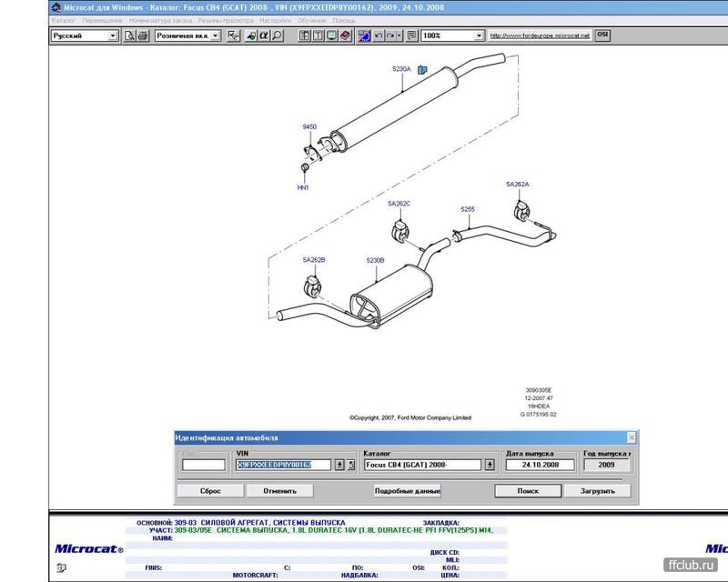Open the 100% zoom level dropdown
This screenshot has width=728, height=582.
tap(479, 36)
